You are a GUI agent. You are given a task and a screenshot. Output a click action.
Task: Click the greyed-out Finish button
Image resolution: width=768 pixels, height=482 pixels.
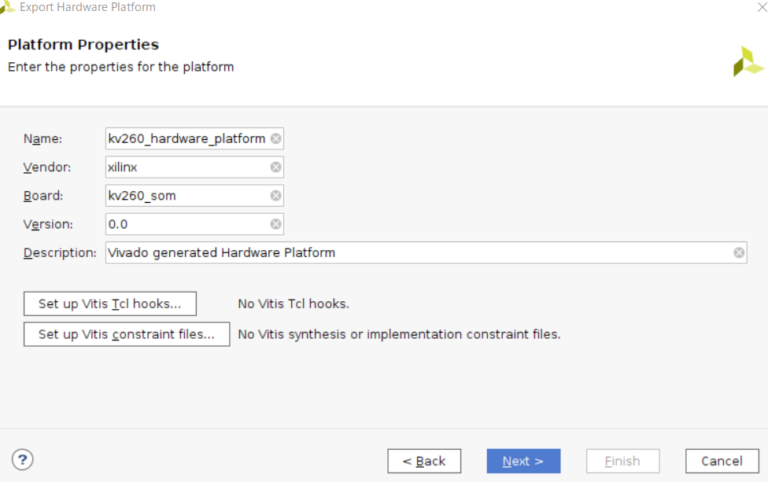coord(622,461)
